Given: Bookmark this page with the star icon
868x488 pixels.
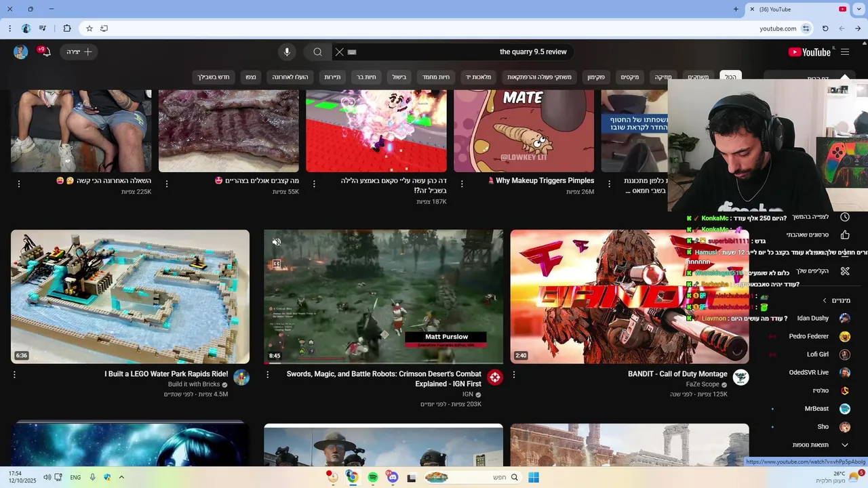Looking at the screenshot, I should (x=89, y=28).
